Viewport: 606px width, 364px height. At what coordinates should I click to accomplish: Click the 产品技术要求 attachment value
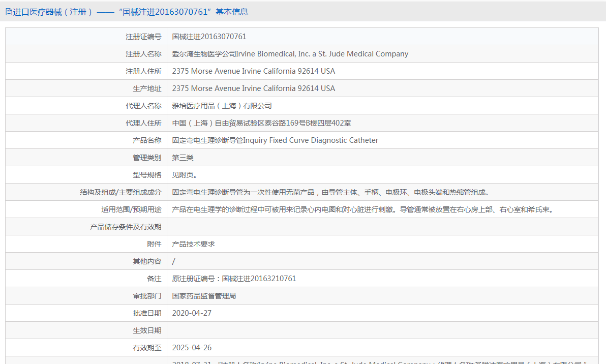click(193, 244)
